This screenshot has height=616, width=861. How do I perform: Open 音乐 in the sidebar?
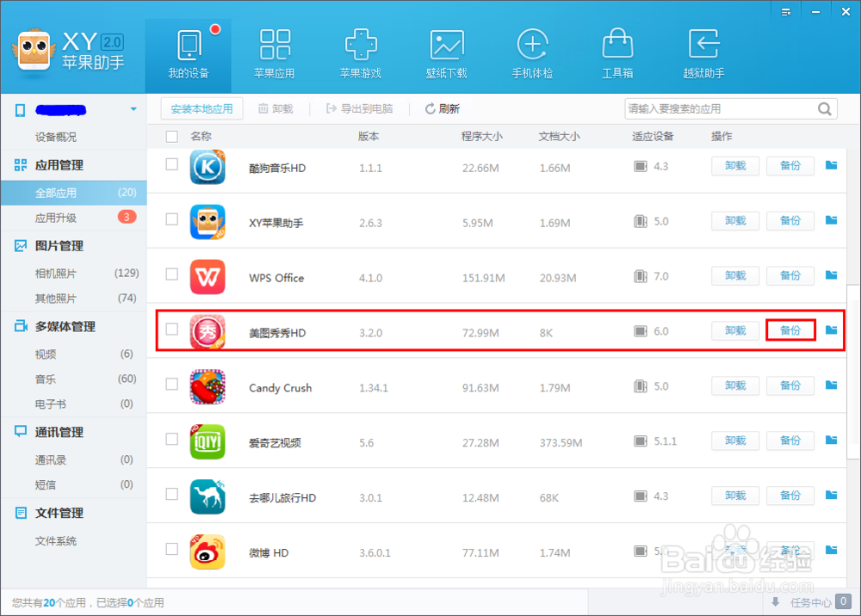(73, 379)
